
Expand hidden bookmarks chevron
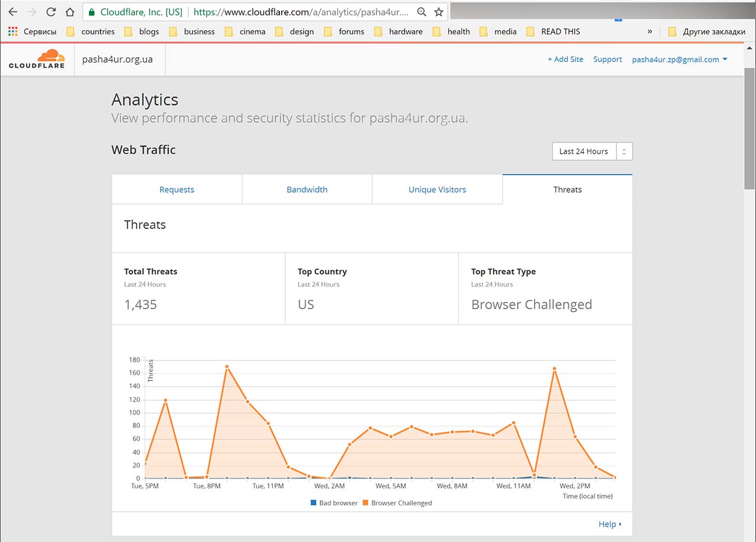[650, 31]
